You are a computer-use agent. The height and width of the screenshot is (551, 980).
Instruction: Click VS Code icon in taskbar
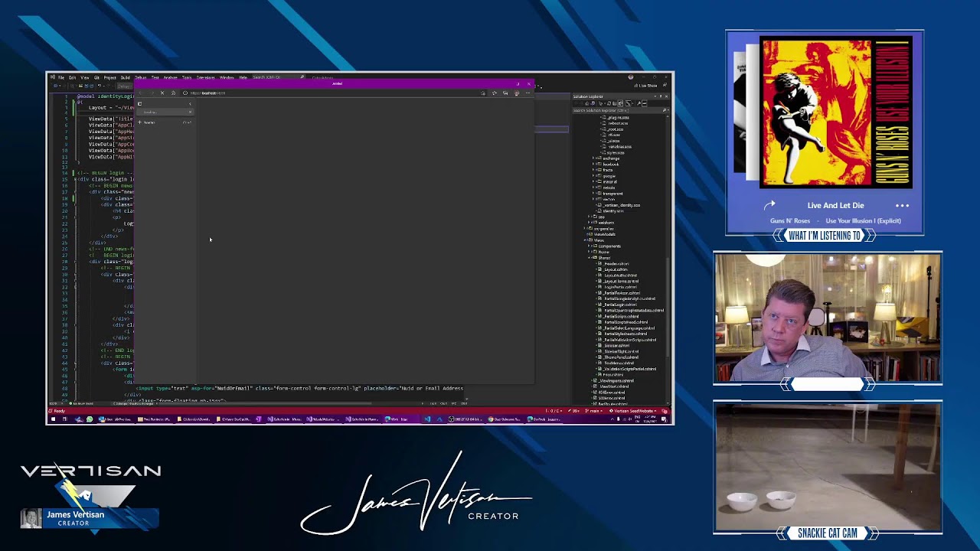click(427, 419)
